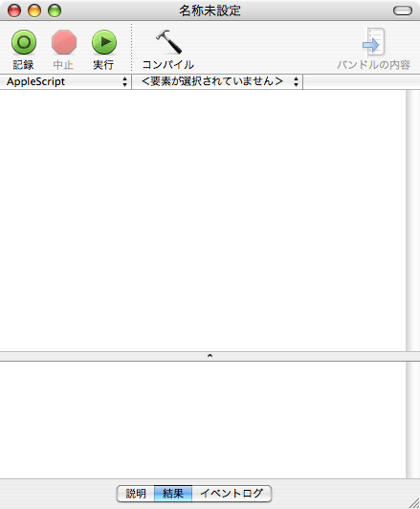Switch to the イベントログ tab
The width and height of the screenshot is (420, 509).
tap(232, 494)
